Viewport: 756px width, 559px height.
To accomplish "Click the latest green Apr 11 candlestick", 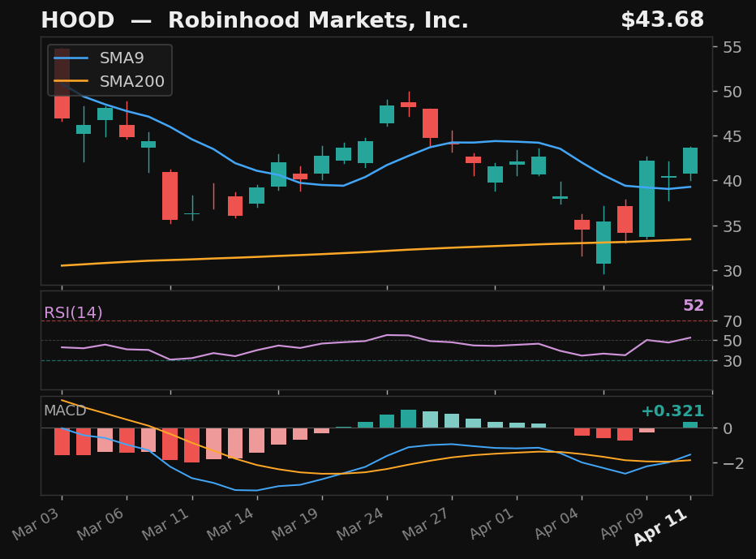I will coord(690,161).
